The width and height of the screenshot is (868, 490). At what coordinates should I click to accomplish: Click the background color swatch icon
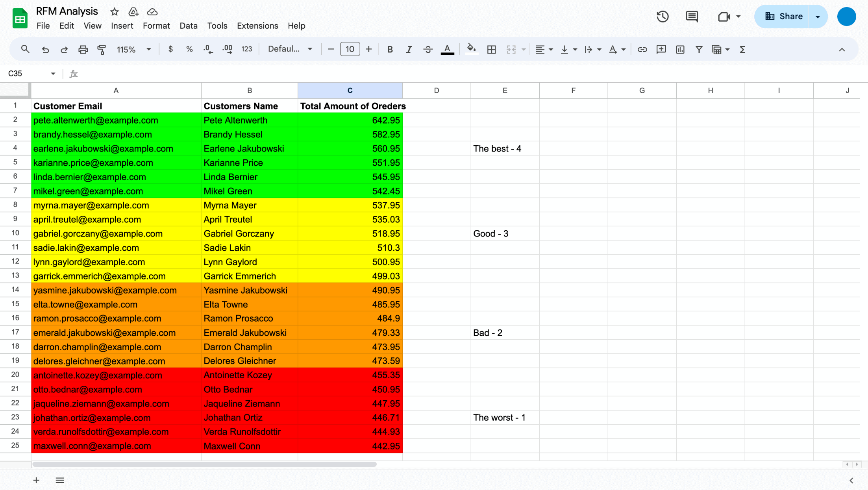tap(472, 49)
